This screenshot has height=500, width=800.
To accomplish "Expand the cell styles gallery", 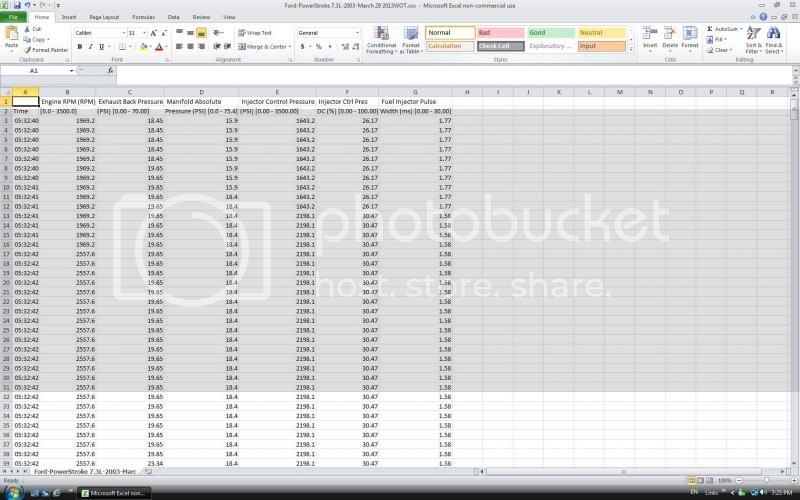I will [631, 49].
